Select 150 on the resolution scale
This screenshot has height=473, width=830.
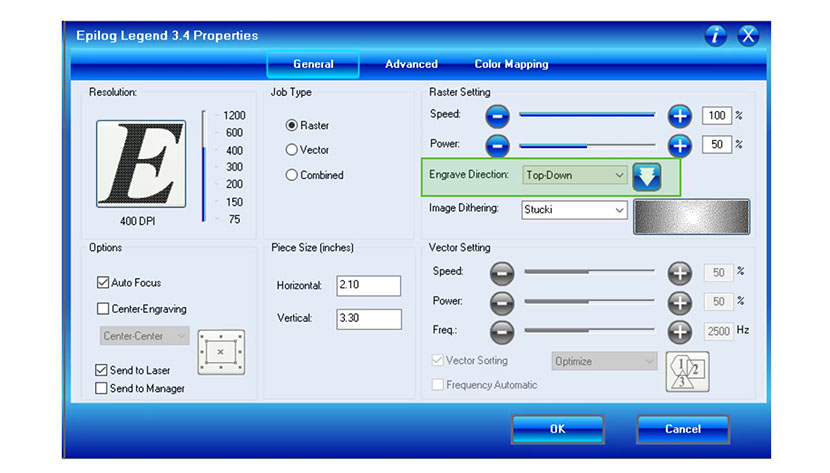point(234,202)
